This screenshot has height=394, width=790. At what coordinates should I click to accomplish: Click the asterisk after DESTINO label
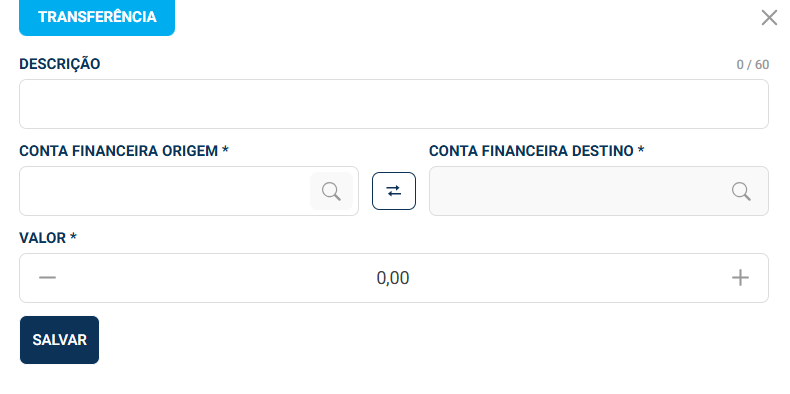click(x=641, y=149)
